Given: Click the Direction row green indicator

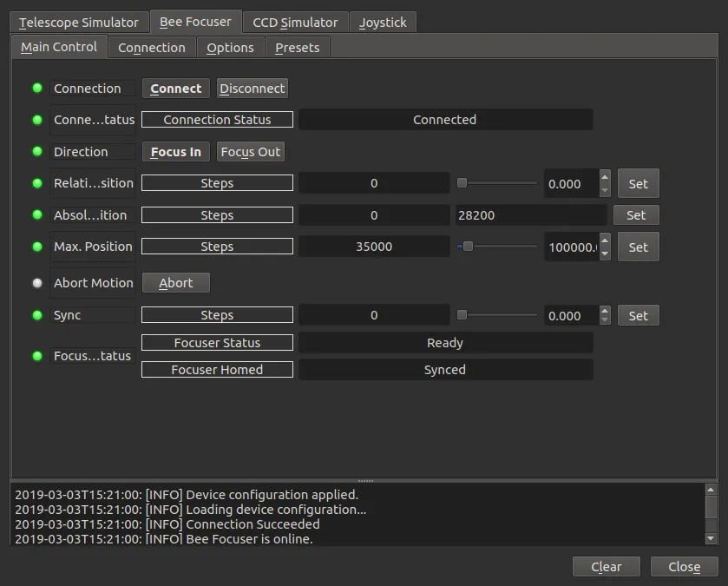Looking at the screenshot, I should (x=37, y=151).
